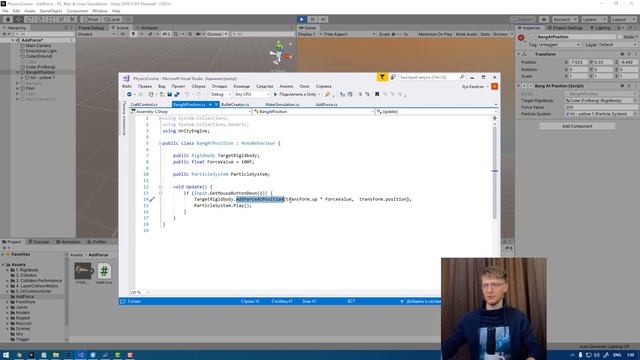Open the Bang At Position script context menu
The height and width of the screenshot is (360, 640).
click(635, 86)
